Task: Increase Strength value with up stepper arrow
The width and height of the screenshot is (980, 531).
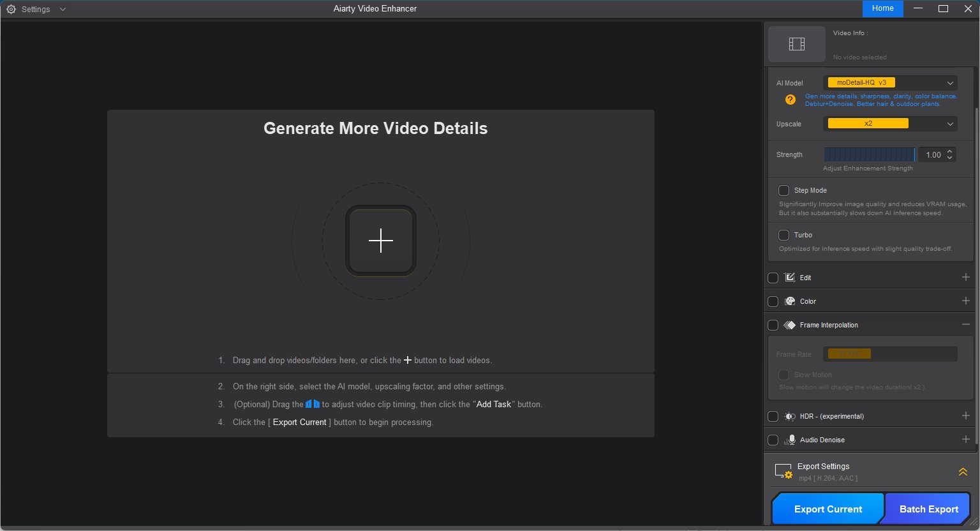Action: click(x=949, y=151)
